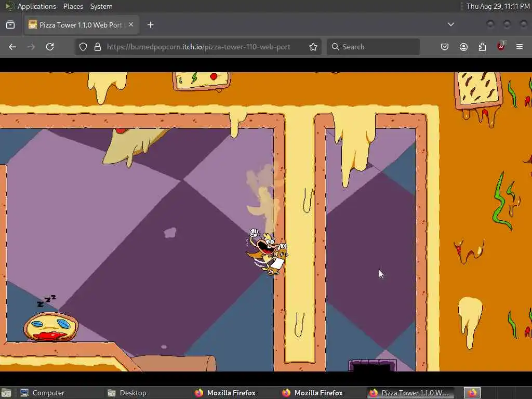Click the sleeping pizza face enemy

(51, 327)
